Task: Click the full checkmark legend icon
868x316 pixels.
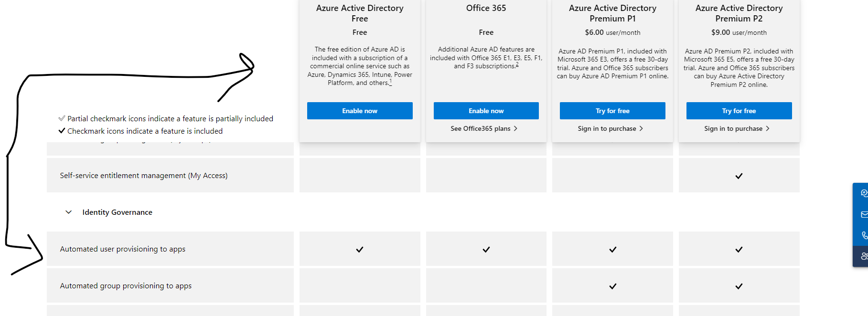Action: 62,131
